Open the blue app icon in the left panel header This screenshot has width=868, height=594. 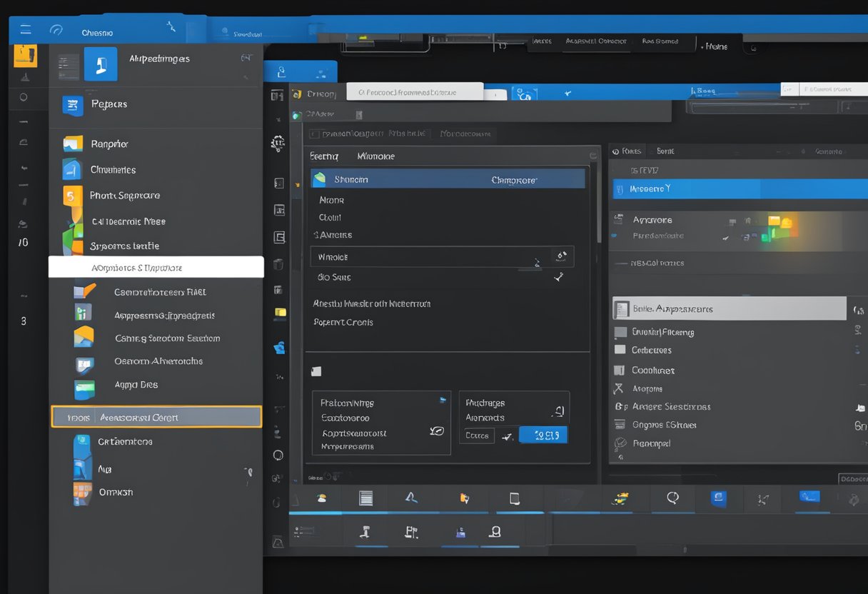101,64
